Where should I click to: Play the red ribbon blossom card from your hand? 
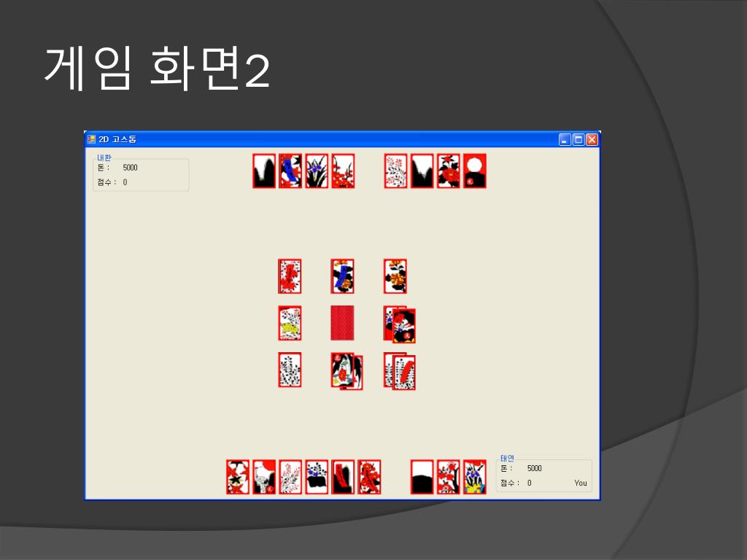[369, 477]
